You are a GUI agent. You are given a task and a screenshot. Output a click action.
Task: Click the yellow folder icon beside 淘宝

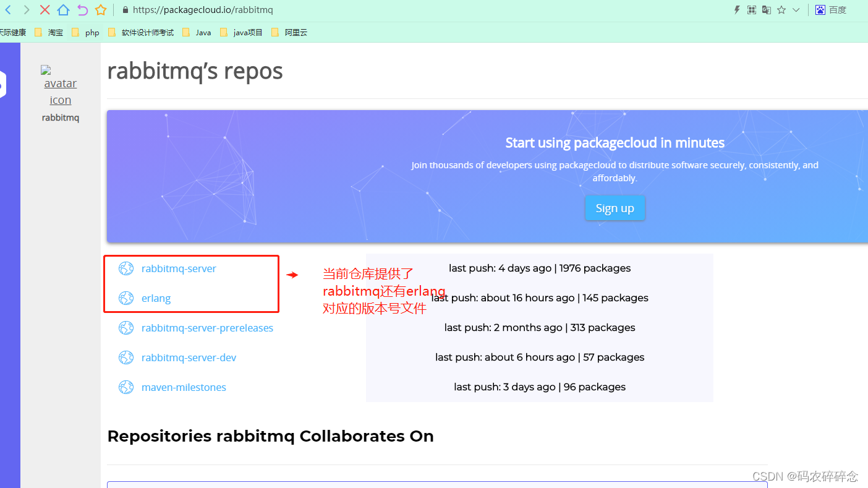pos(38,32)
